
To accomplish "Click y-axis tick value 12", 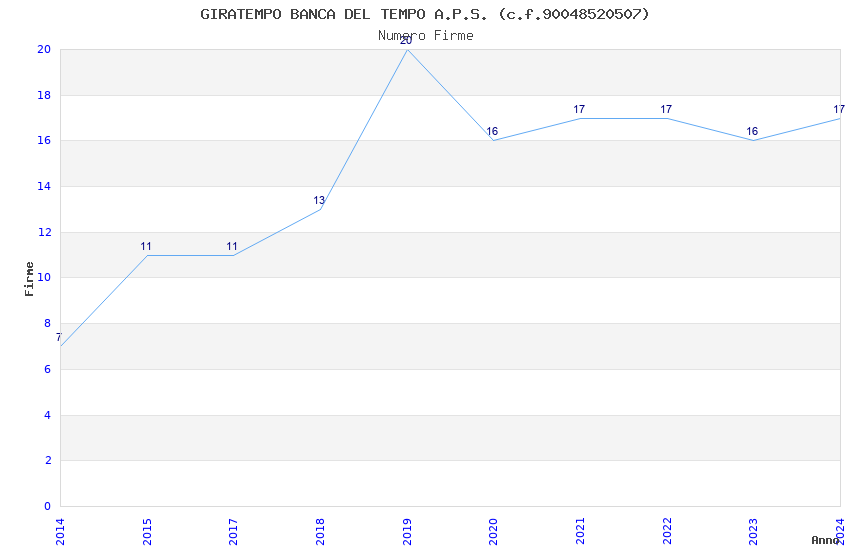I will click(44, 232).
